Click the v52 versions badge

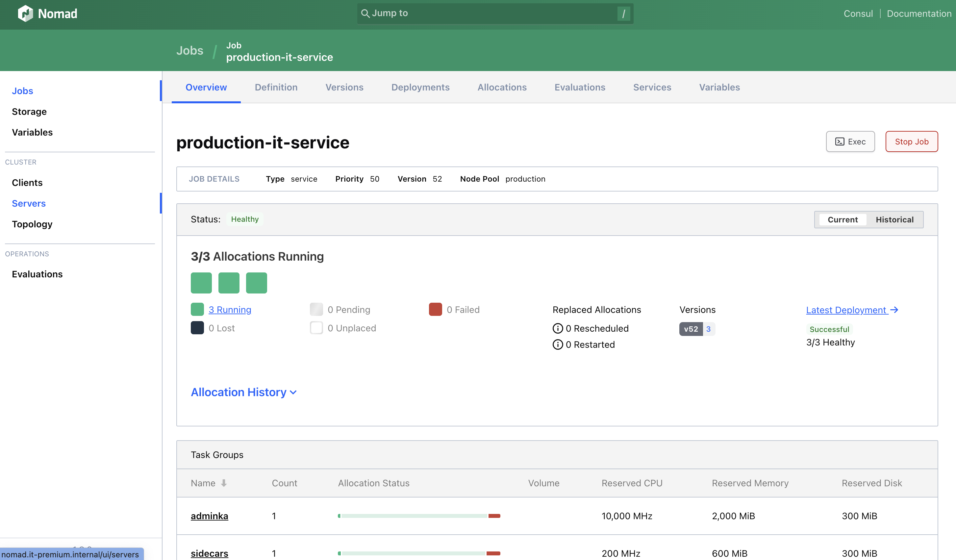(691, 329)
